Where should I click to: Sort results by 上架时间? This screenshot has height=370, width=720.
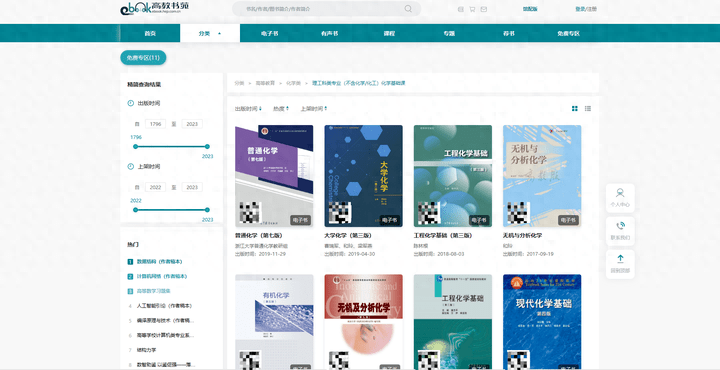coord(314,109)
